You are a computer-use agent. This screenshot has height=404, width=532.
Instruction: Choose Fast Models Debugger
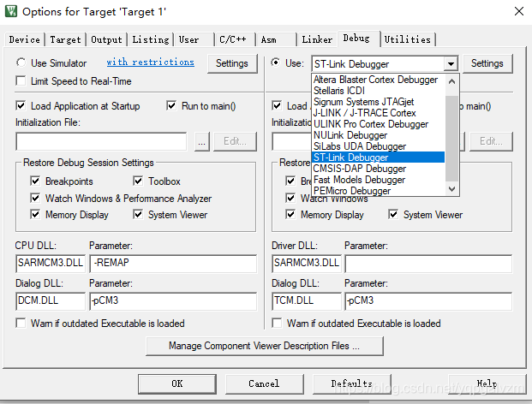[378, 180]
